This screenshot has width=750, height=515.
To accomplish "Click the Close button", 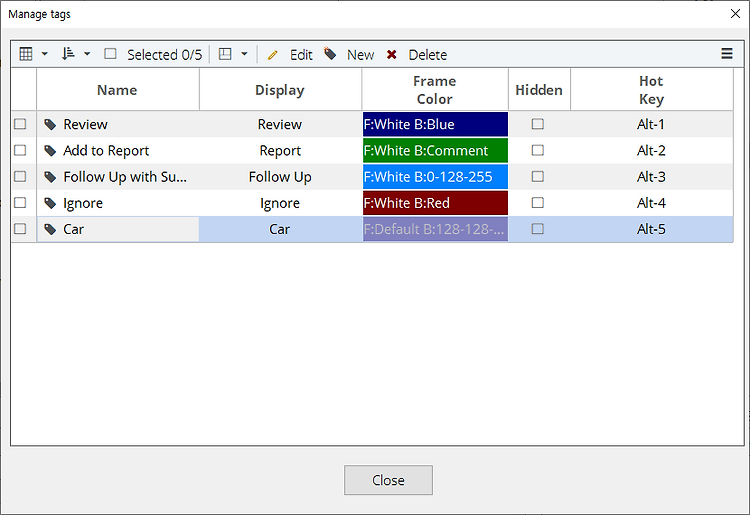I will [x=388, y=480].
